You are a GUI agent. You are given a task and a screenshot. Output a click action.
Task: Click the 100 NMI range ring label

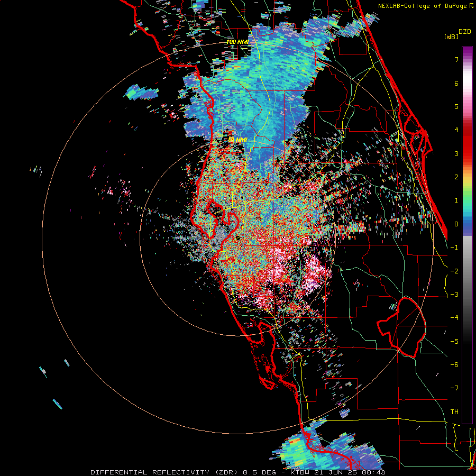[x=237, y=42]
